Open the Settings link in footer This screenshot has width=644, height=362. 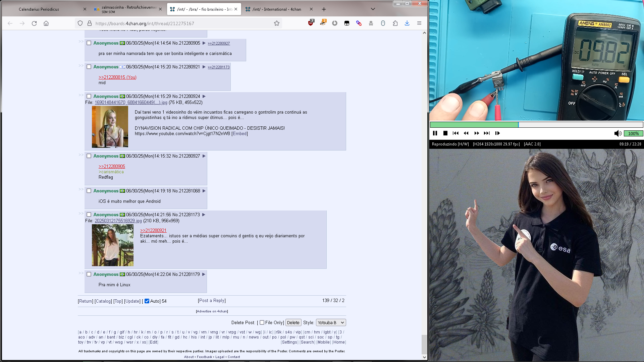[x=289, y=342]
